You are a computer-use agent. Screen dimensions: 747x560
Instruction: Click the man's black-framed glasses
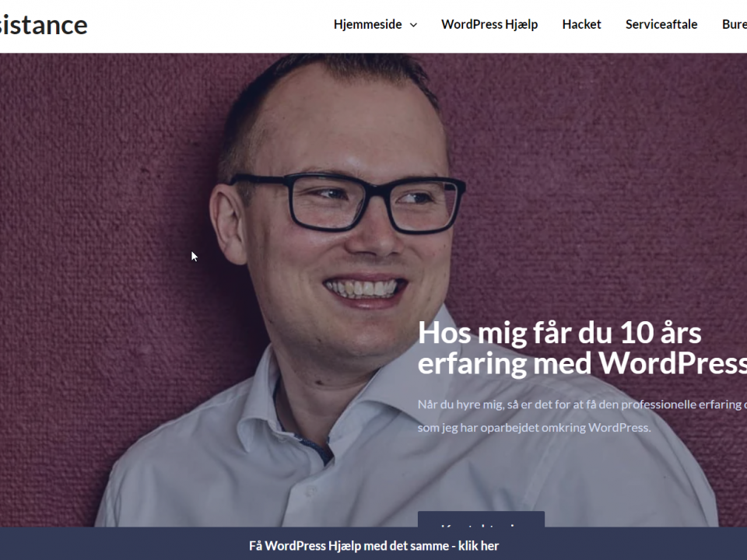click(x=347, y=203)
